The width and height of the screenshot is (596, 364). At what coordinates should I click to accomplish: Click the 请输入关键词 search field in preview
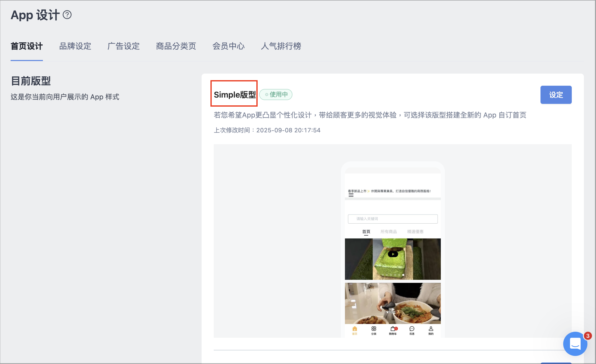click(x=393, y=219)
